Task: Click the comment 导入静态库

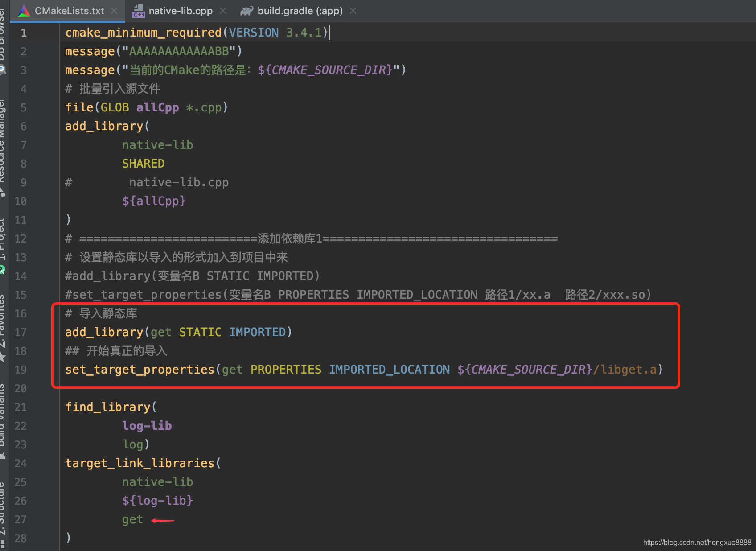Action: pos(108,313)
